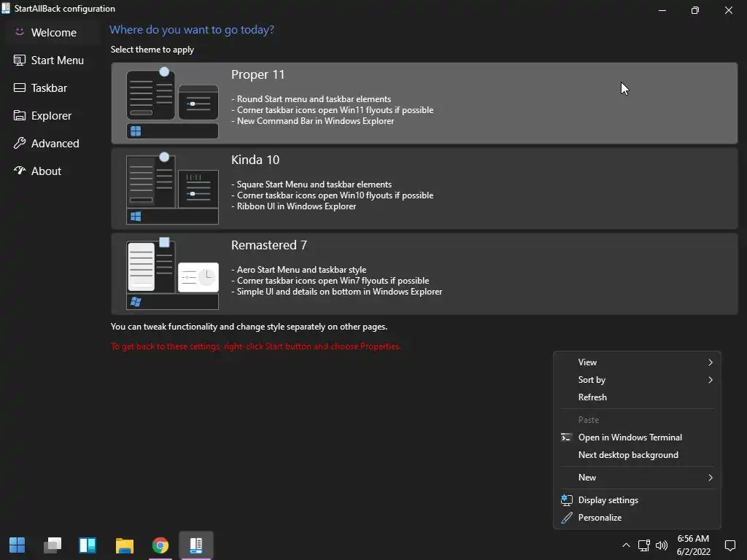Image resolution: width=747 pixels, height=560 pixels.
Task: Open the clock showing 6:56 AM
Action: point(694,545)
